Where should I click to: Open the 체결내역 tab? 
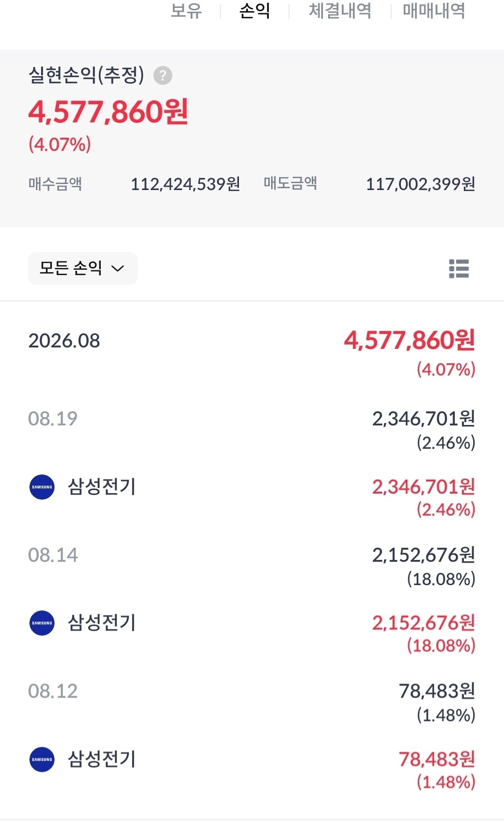(340, 10)
